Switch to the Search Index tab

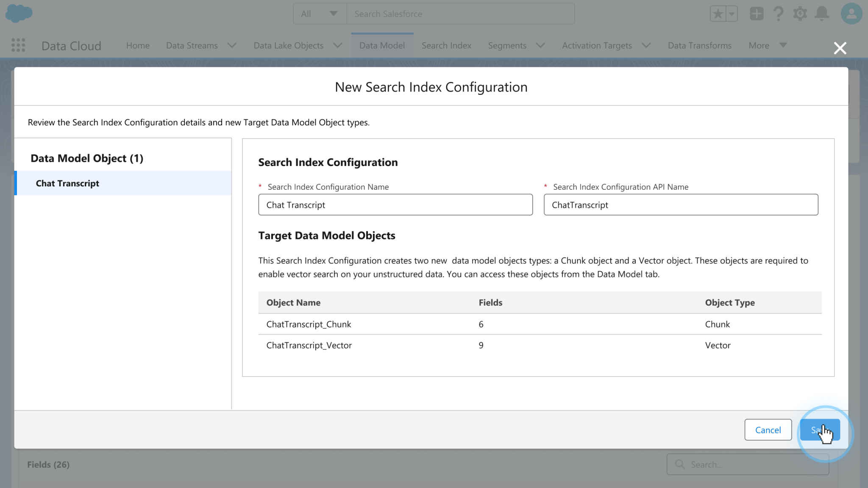point(446,45)
